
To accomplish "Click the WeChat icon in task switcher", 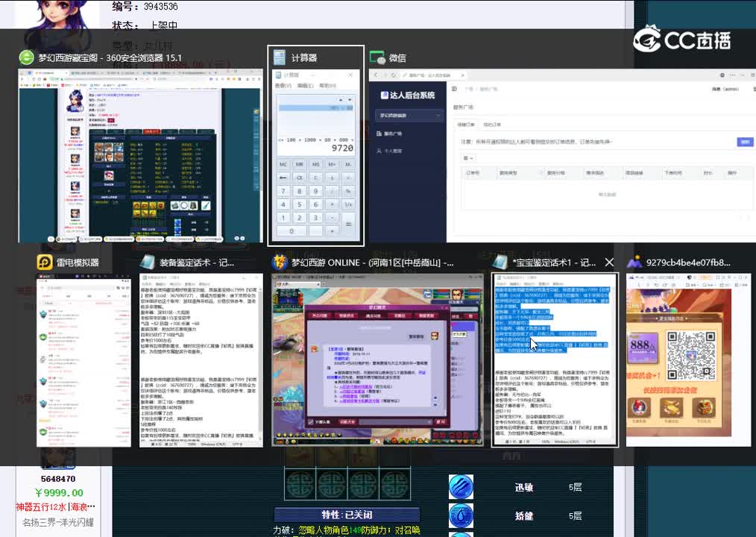I will [377, 57].
